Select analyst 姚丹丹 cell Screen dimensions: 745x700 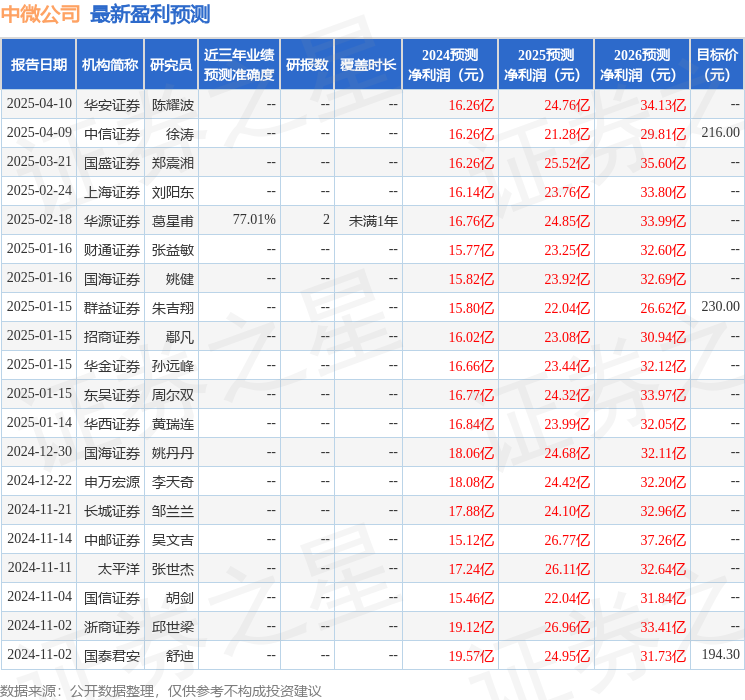[x=172, y=452]
